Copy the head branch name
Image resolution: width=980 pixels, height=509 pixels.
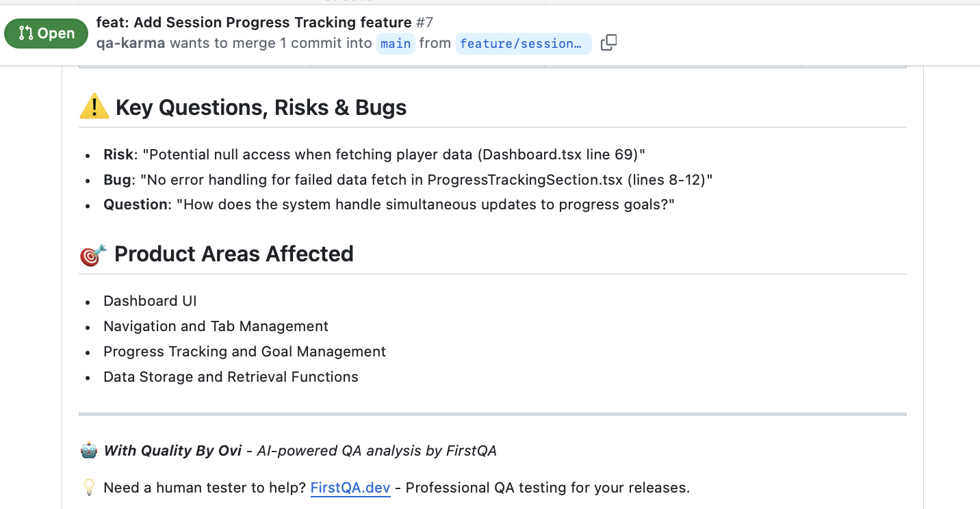click(x=608, y=43)
